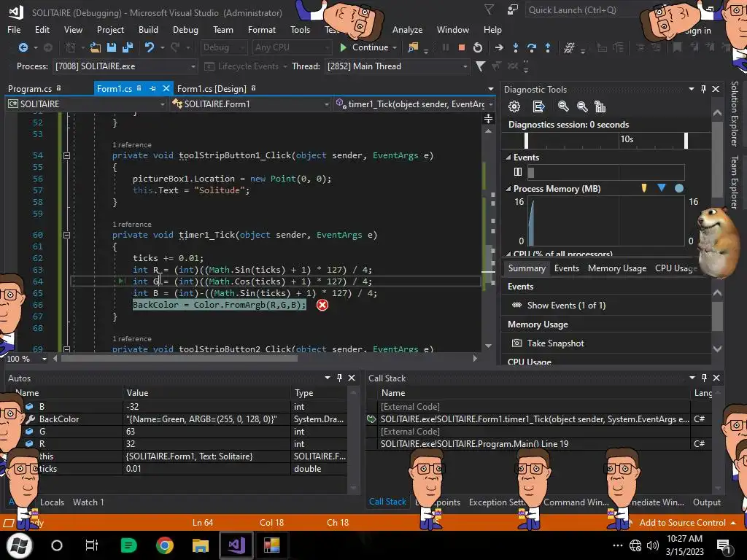Open File Explorer from the taskbar

coord(200,545)
